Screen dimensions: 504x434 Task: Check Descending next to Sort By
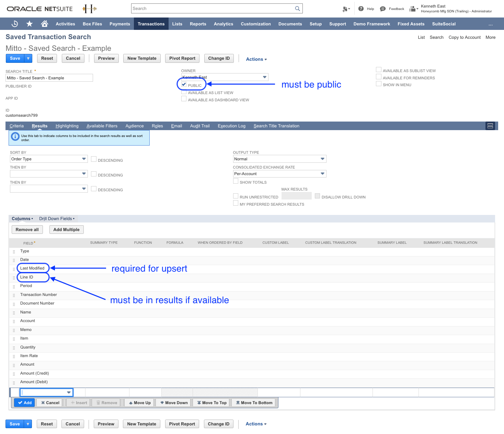[94, 159]
